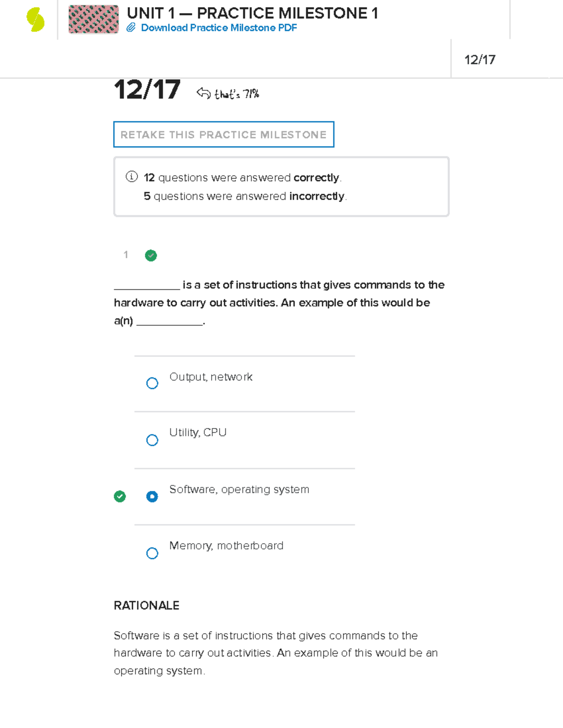This screenshot has height=728, width=563.
Task: Click the small green check icon near "Software, operating system"
Action: [x=120, y=495]
